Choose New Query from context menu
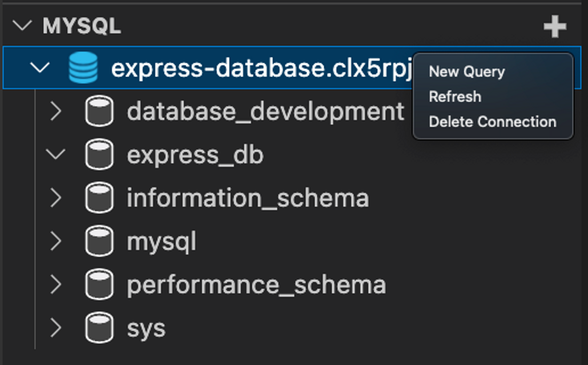Image resolution: width=588 pixels, height=365 pixels. pos(466,71)
